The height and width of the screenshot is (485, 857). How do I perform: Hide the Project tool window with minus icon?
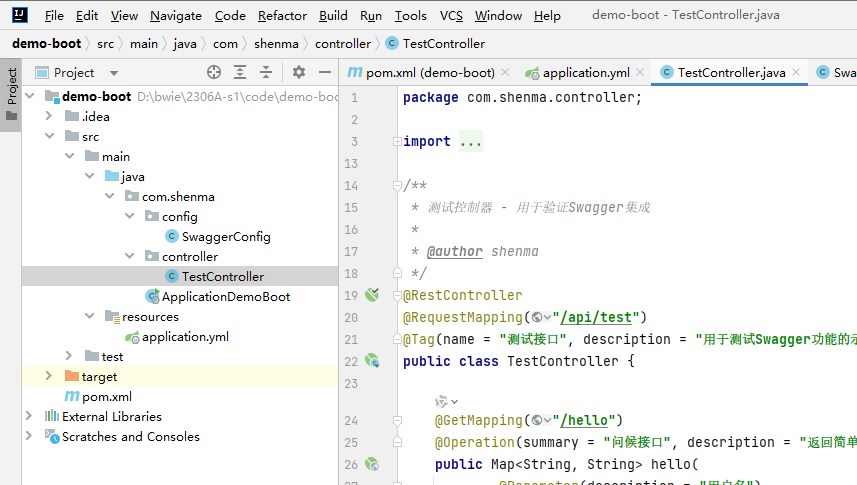[x=324, y=72]
